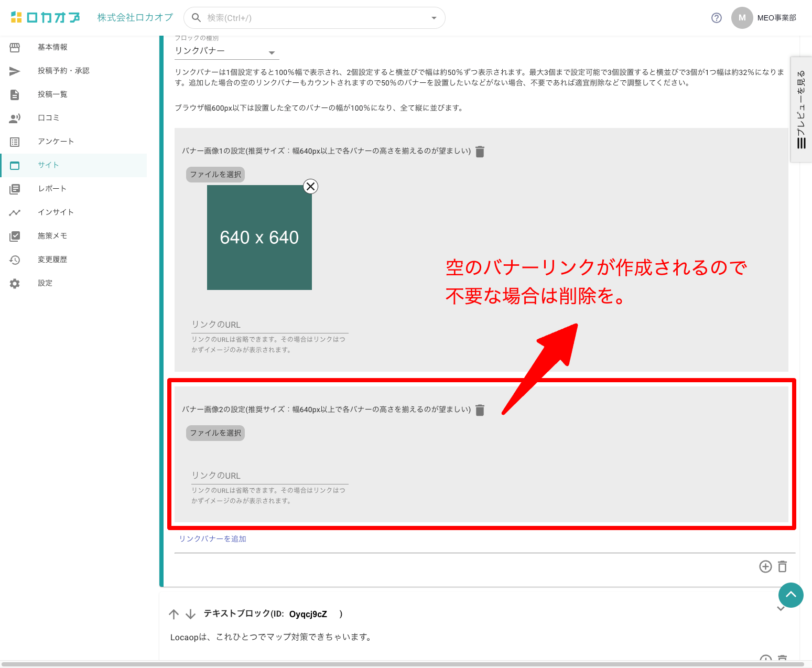Remove the 640 x 640 uploaded image
812x668 pixels.
(x=311, y=187)
